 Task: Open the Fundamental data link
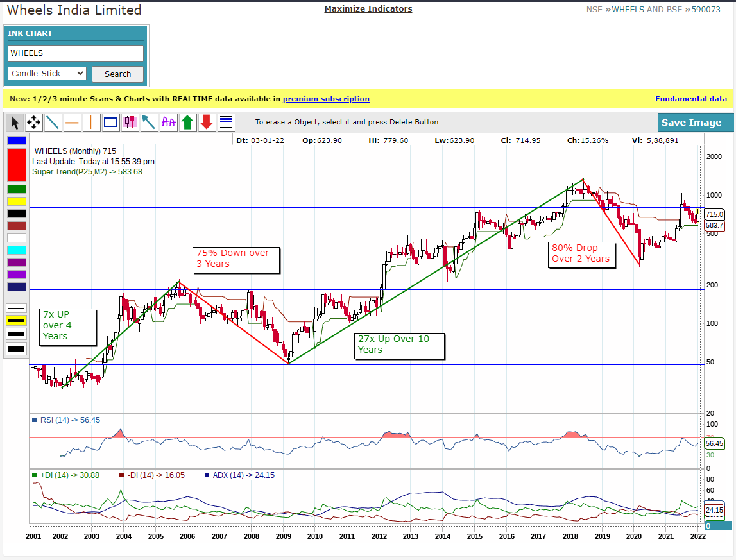click(x=691, y=99)
